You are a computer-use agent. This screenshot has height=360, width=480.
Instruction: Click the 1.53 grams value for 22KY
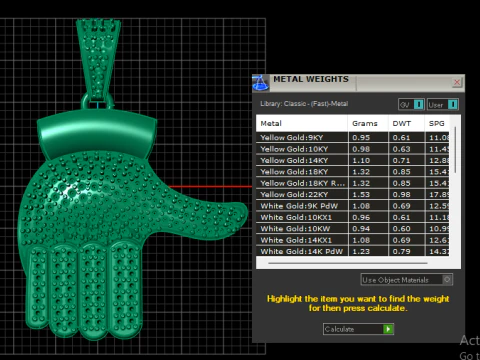tap(361, 194)
